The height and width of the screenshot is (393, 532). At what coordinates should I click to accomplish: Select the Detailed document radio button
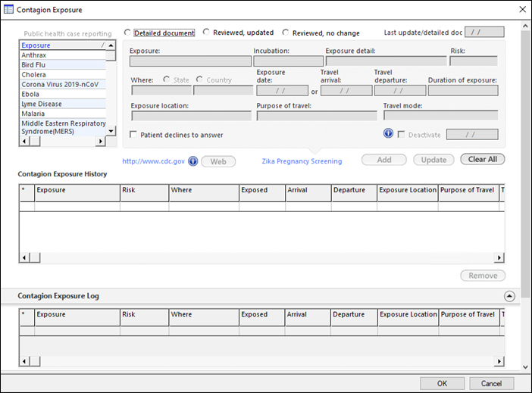[x=127, y=33]
